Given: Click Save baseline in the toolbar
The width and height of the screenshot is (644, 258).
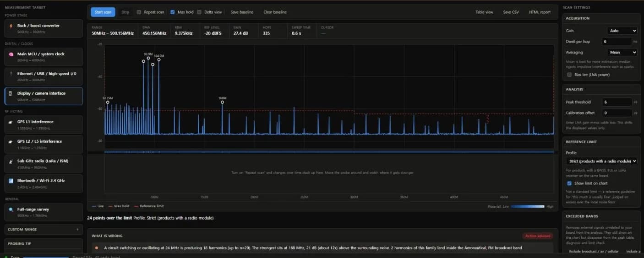Looking at the screenshot, I should [242, 12].
